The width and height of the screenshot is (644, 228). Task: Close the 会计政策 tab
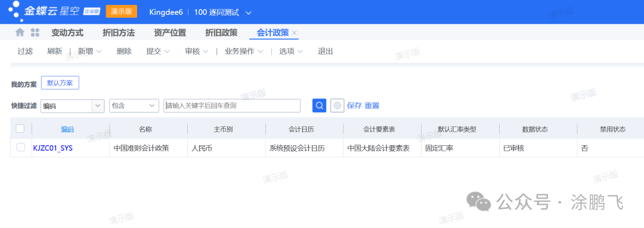point(295,33)
